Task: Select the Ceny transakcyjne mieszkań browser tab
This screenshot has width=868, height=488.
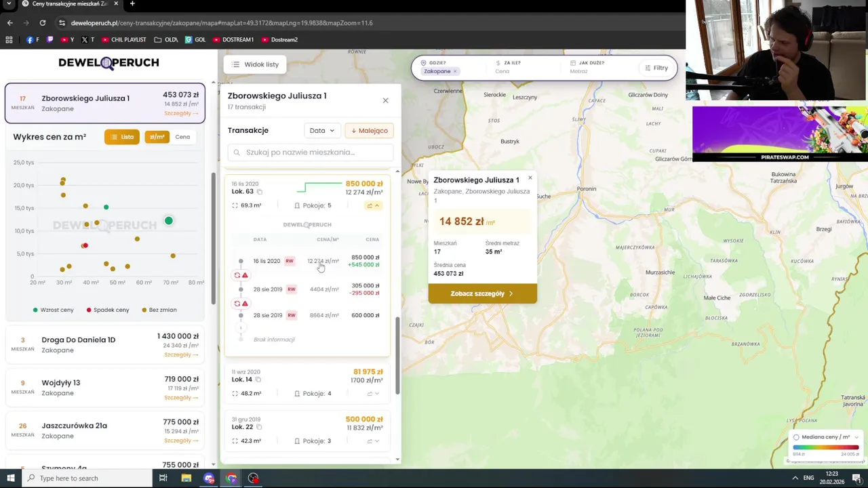Action: [x=69, y=4]
